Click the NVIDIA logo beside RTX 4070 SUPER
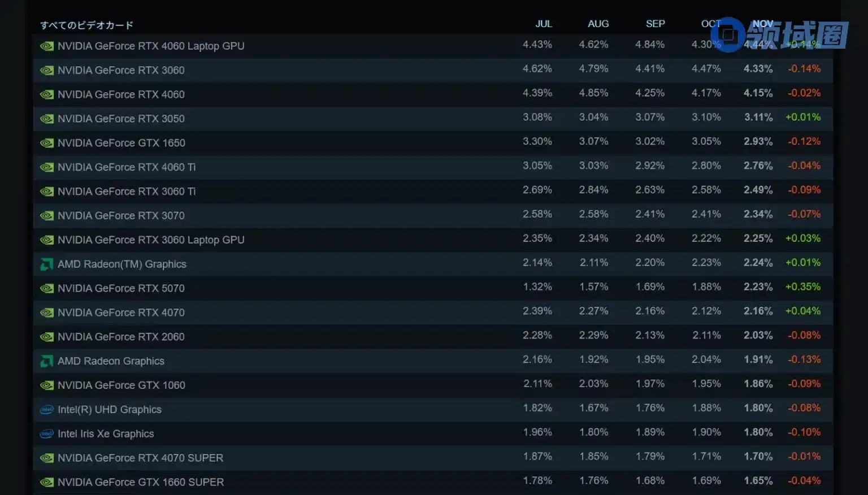Viewport: 868px width, 495px height. tap(47, 458)
